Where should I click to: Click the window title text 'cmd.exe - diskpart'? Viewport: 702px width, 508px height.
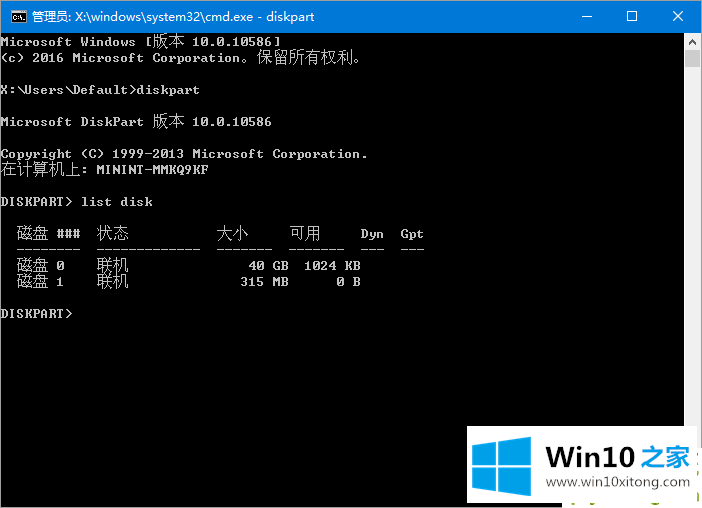(x=260, y=17)
